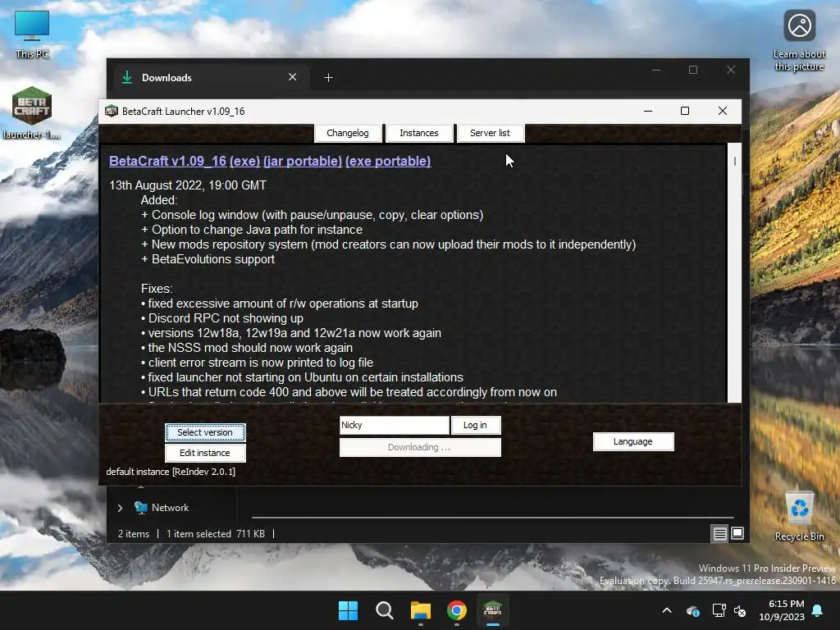This screenshot has height=630, width=840.
Task: Click the Edit instance button
Action: pos(205,453)
